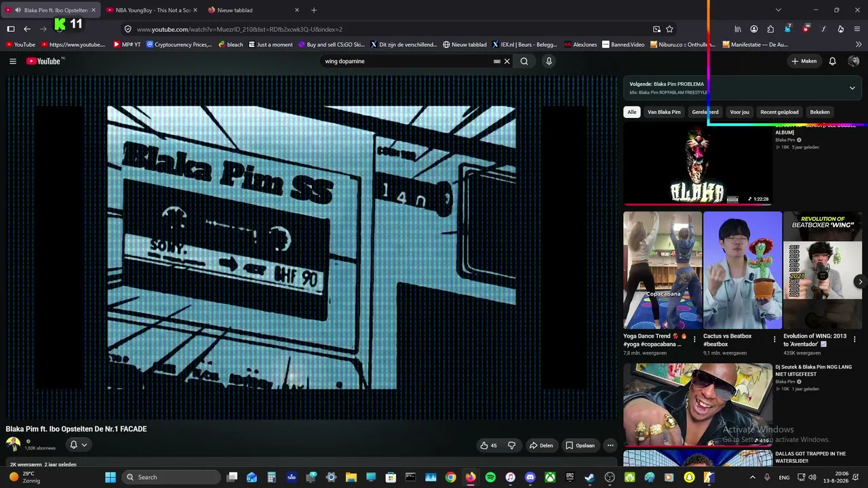The height and width of the screenshot is (488, 868).
Task: Click the YouTube search input field
Action: tap(407, 61)
